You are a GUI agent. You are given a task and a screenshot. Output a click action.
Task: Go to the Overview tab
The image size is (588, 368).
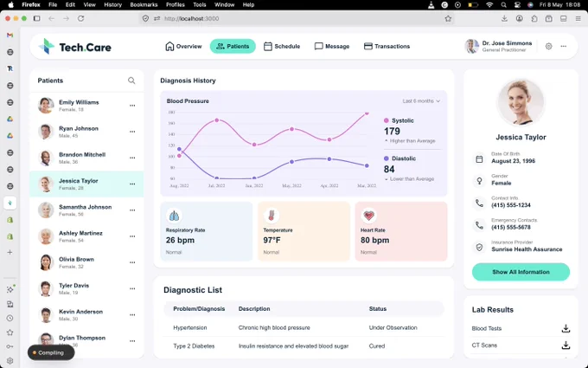tap(183, 46)
